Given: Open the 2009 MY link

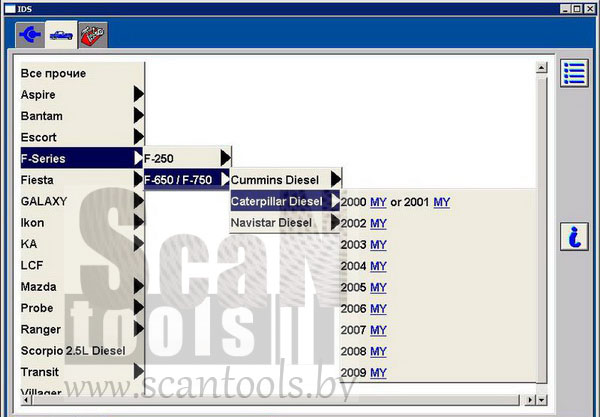Looking at the screenshot, I should tap(378, 373).
